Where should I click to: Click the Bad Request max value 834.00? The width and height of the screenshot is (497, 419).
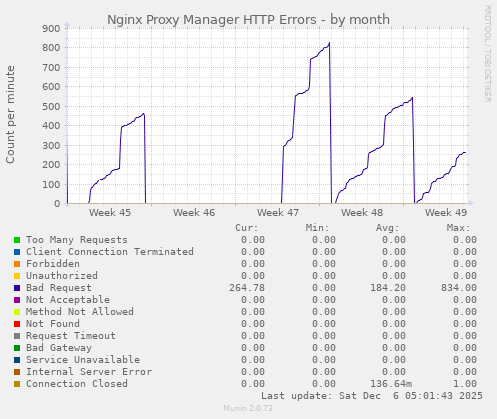pos(459,288)
